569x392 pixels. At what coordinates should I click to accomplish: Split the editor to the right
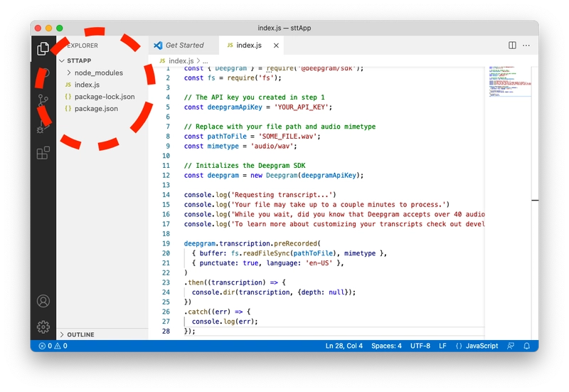(512, 46)
